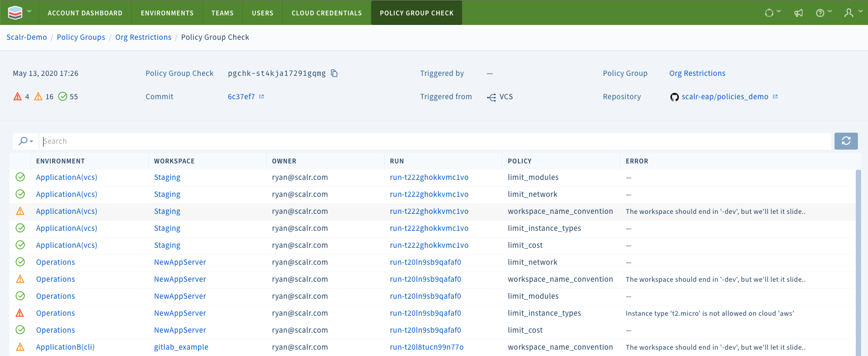This screenshot has width=868, height=356.
Task: Click the green passed count icon (55)
Action: pyautogui.click(x=63, y=97)
